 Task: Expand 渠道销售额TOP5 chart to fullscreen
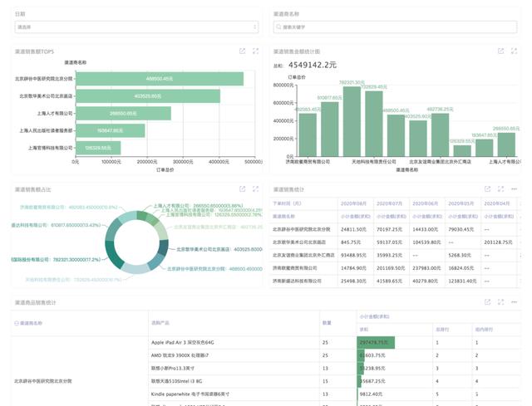[255, 51]
